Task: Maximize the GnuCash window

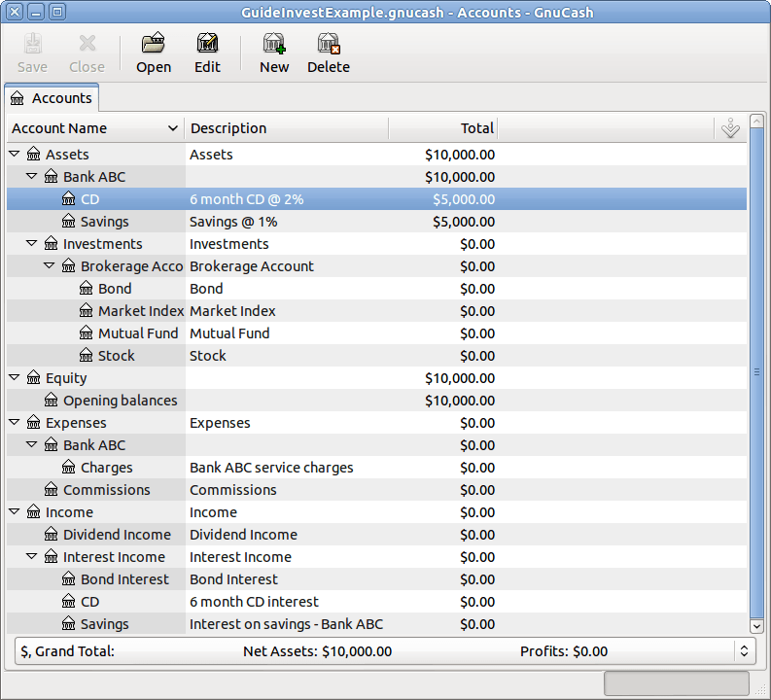Action: point(57,12)
